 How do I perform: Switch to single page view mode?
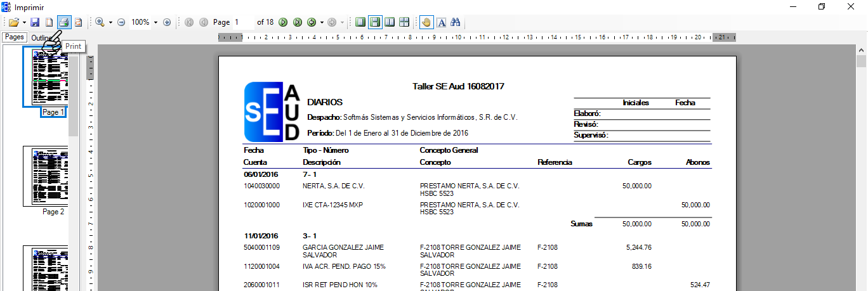360,22
